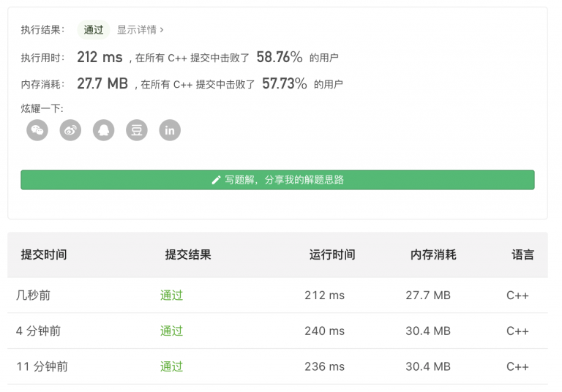The width and height of the screenshot is (562, 392).
Task: Click the 语言 column header
Action: click(x=523, y=255)
